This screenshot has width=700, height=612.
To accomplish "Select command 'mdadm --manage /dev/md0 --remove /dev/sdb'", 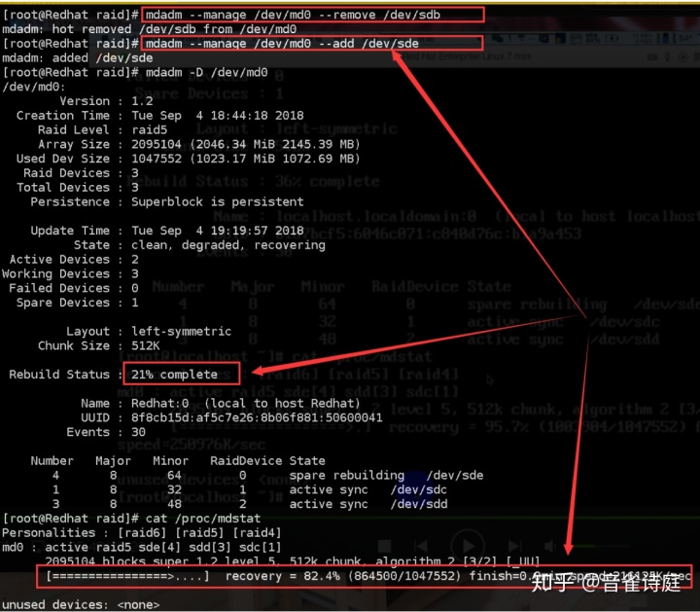I will click(x=293, y=15).
